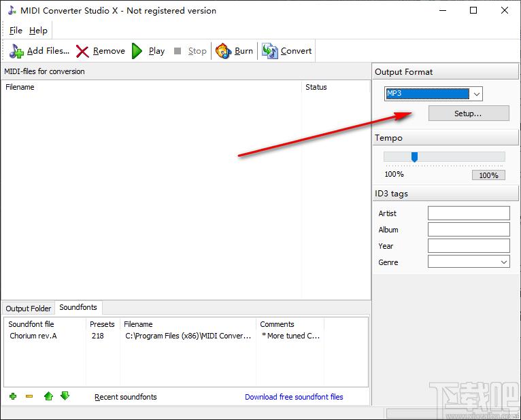Image resolution: width=521 pixels, height=420 pixels.
Task: Select the Soundfonts tab
Action: 78,307
